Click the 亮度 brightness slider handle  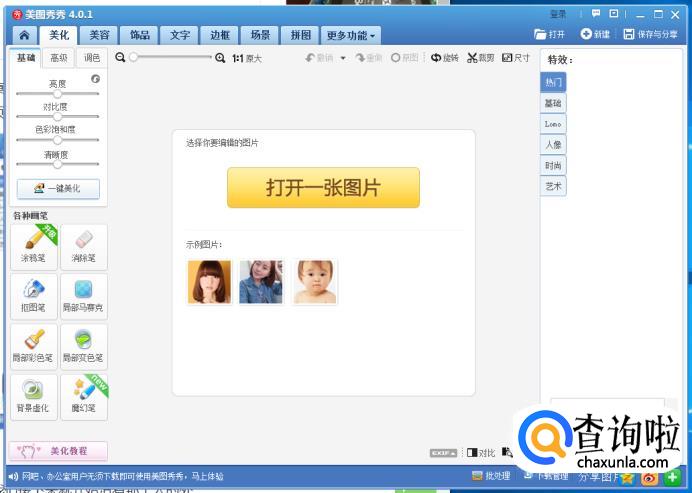pos(58,93)
